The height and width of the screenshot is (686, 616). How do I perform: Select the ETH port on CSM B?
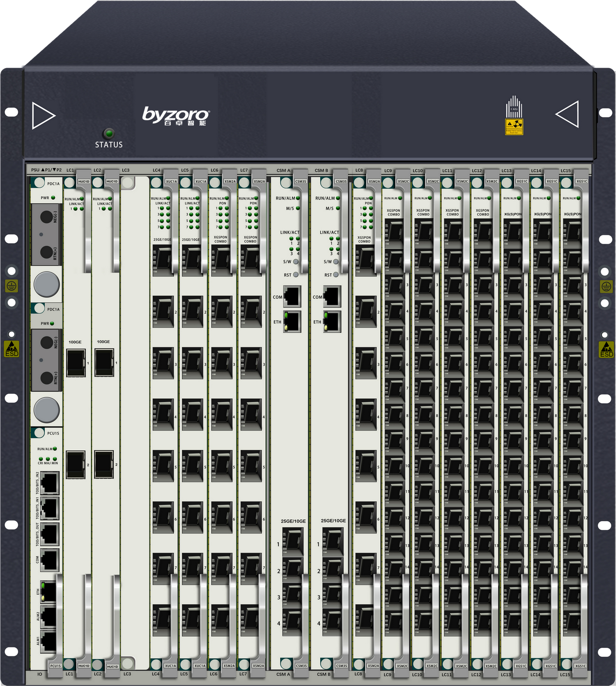[332, 322]
